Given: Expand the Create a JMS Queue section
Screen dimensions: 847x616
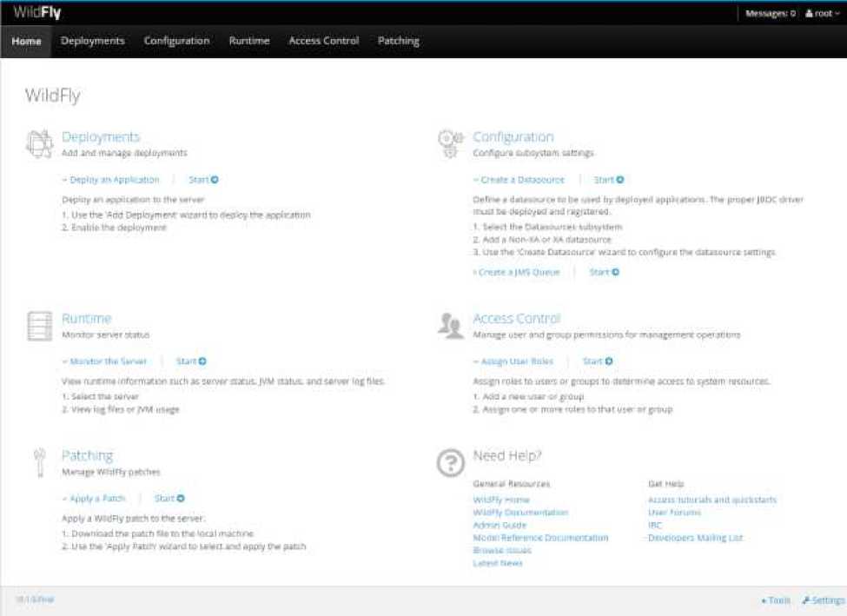Looking at the screenshot, I should coord(516,272).
